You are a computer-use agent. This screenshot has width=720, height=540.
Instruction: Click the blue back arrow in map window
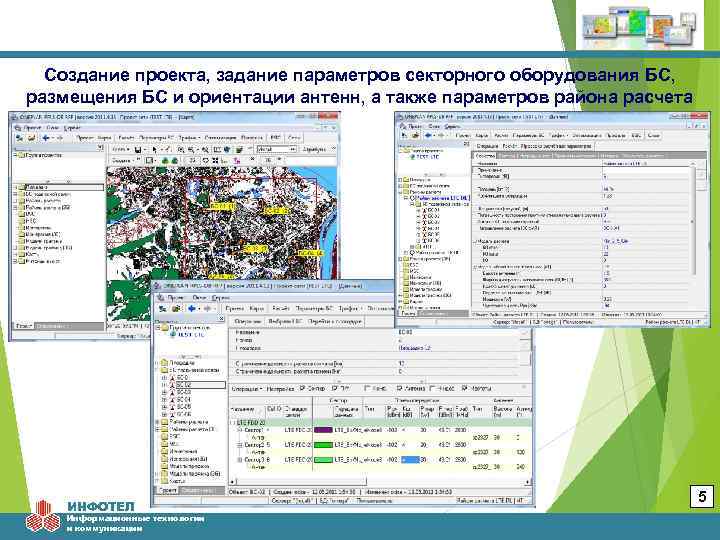coord(46,137)
